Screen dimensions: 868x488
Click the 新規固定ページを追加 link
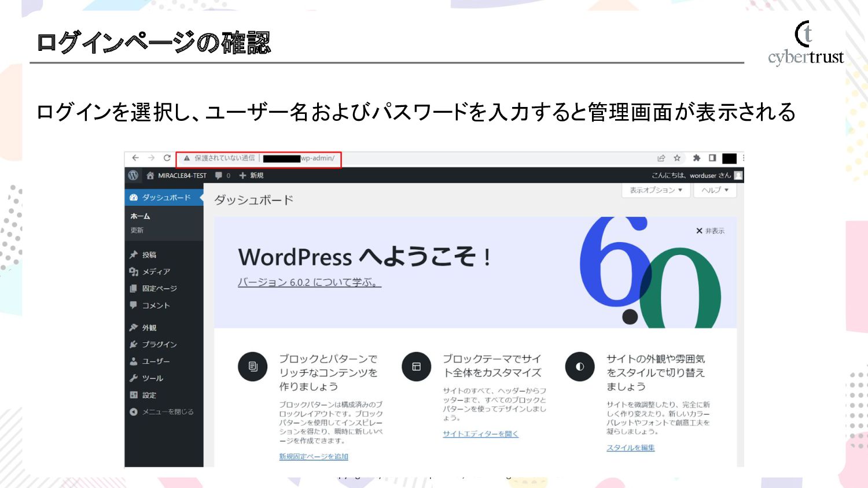click(314, 457)
